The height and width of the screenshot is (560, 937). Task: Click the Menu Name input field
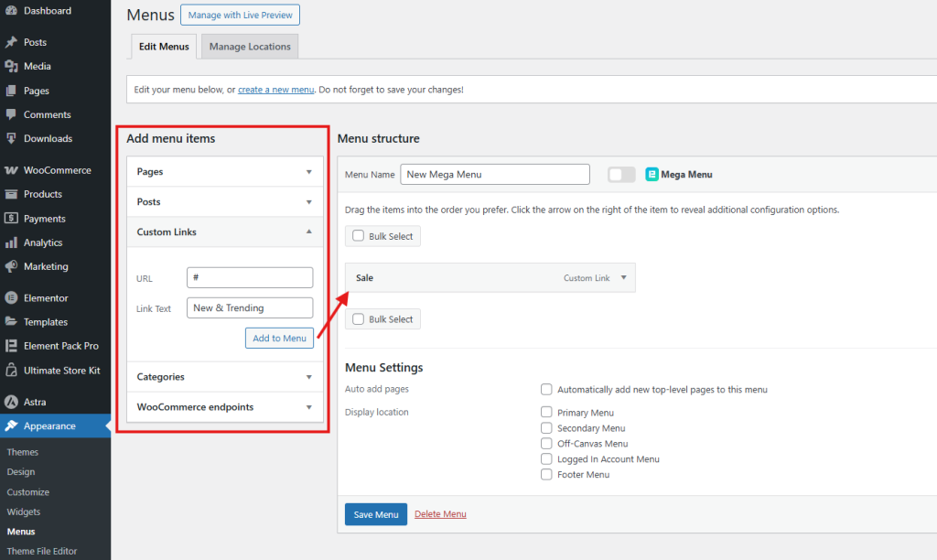click(494, 174)
